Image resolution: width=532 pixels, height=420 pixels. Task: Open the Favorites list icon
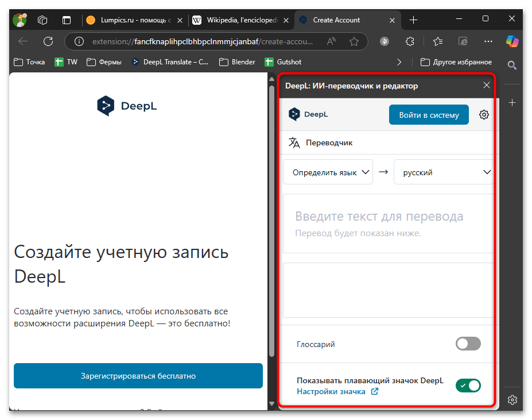tap(438, 41)
